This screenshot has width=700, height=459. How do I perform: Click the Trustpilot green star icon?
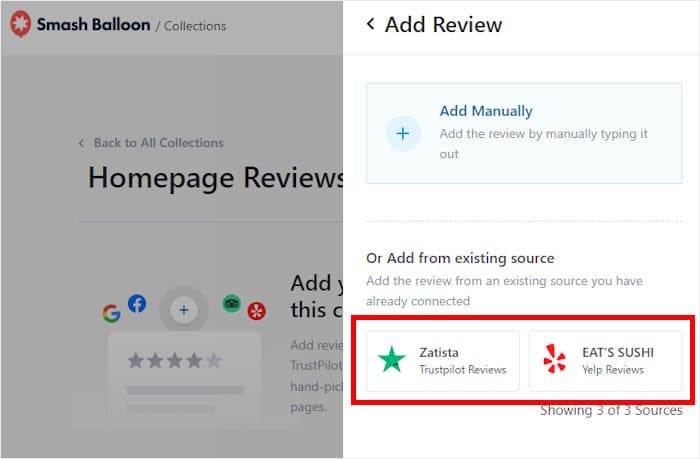[392, 359]
